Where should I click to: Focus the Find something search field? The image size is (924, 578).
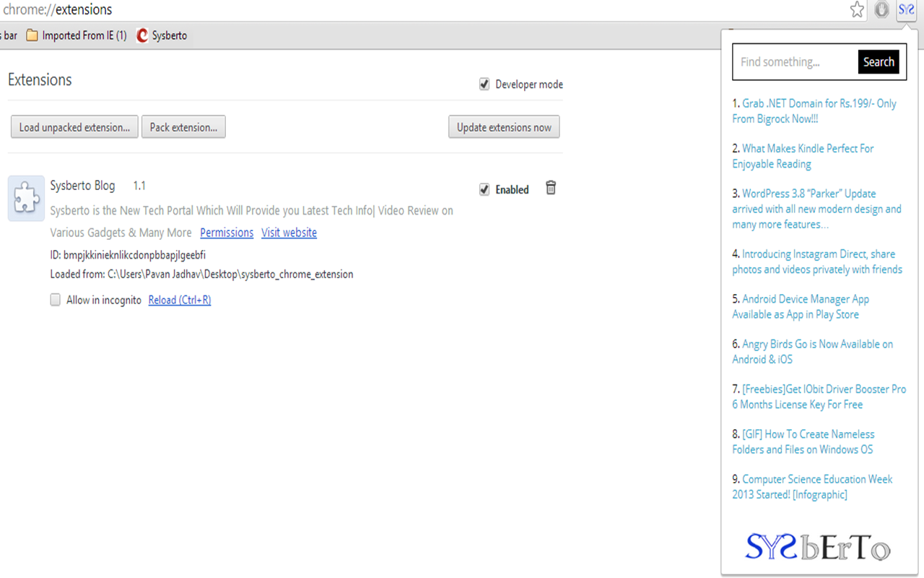796,62
